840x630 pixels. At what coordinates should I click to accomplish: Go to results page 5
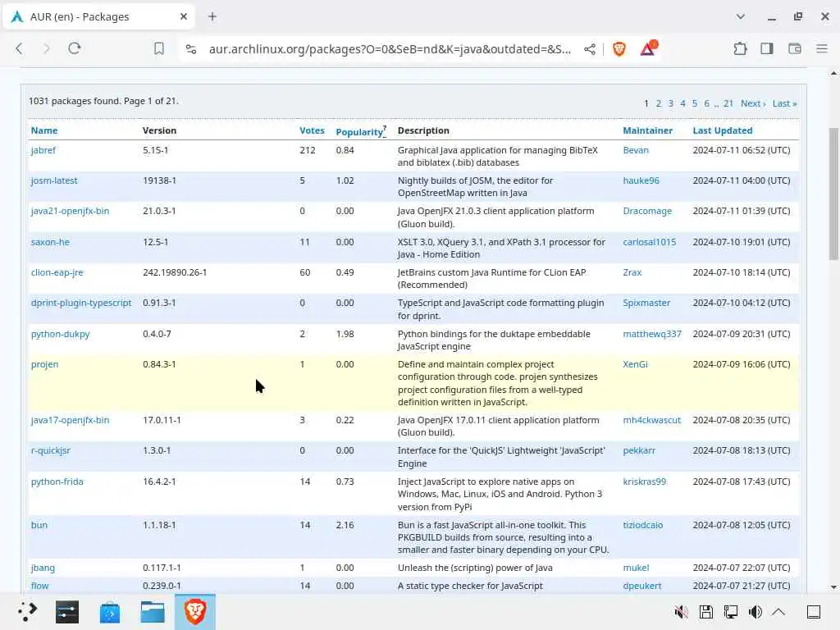point(694,103)
